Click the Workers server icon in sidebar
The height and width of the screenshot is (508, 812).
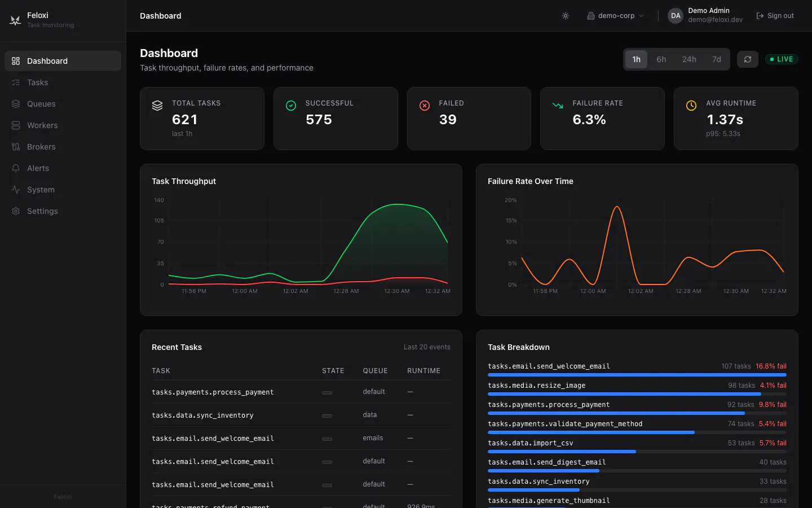point(16,125)
